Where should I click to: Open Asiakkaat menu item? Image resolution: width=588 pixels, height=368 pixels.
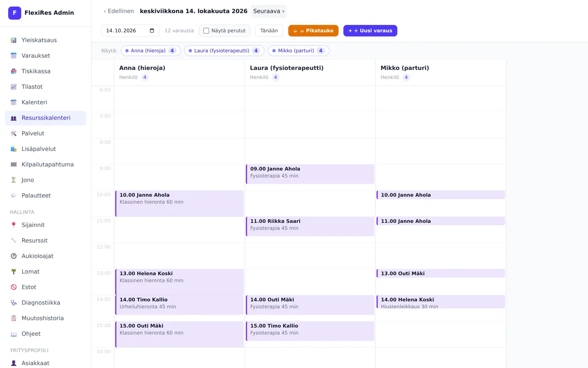click(45, 363)
